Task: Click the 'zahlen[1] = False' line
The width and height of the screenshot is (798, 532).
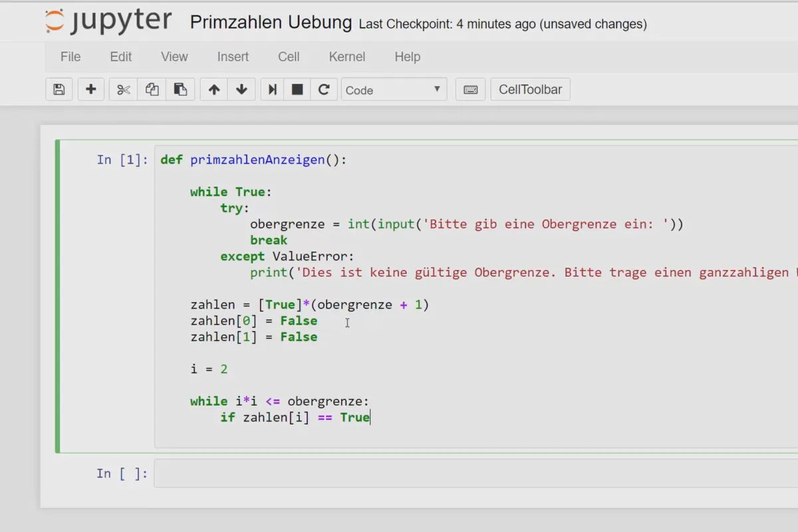Action: pyautogui.click(x=253, y=336)
